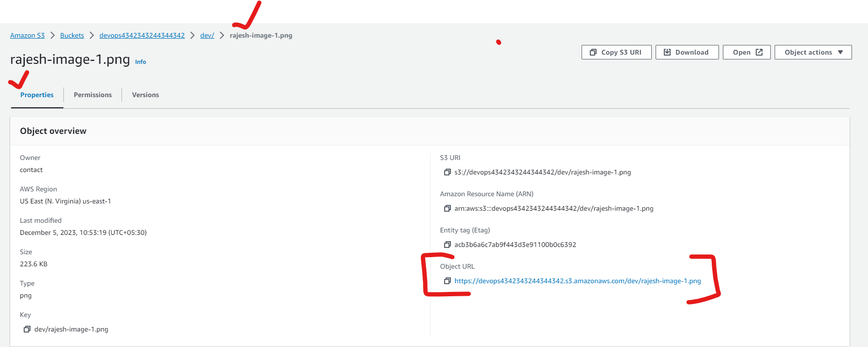Click rajesh-image-1.png breadcrumb current item
Image resolution: width=868 pixels, height=347 pixels.
261,35
